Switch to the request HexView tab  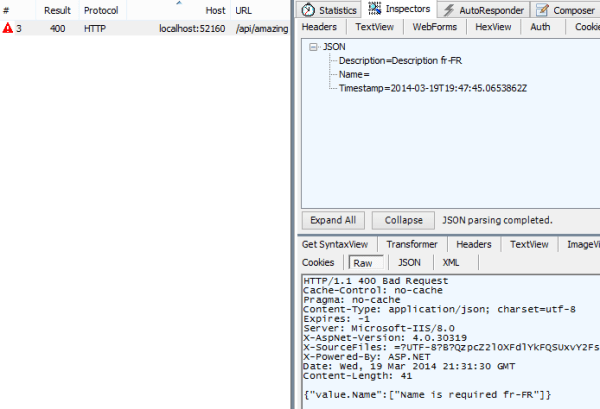(x=493, y=27)
